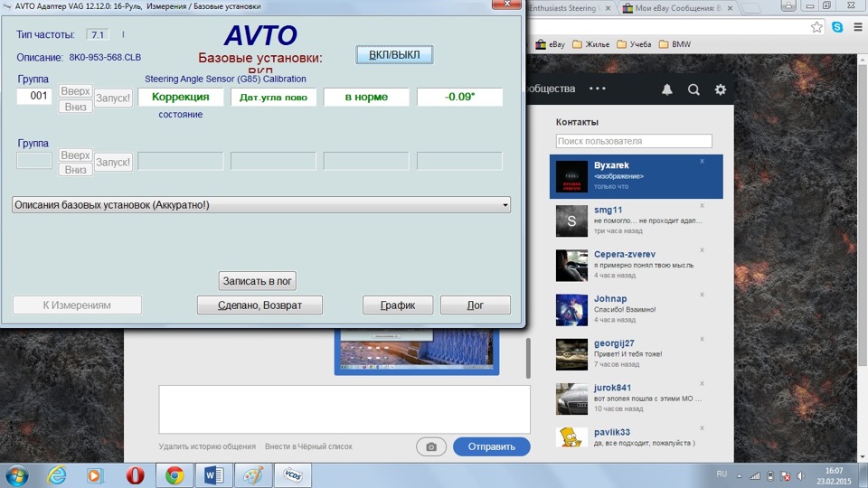Open Paint from the taskbar
Viewport: 868px width, 488px height.
click(253, 475)
